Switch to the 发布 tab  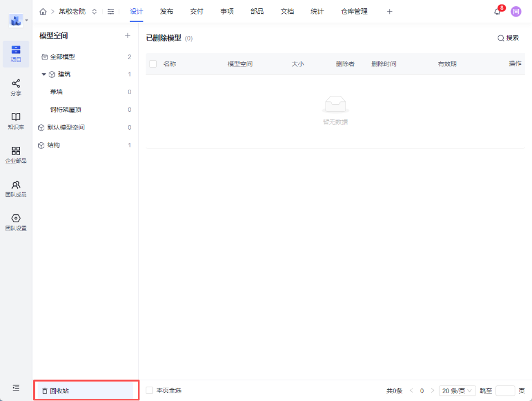point(166,12)
